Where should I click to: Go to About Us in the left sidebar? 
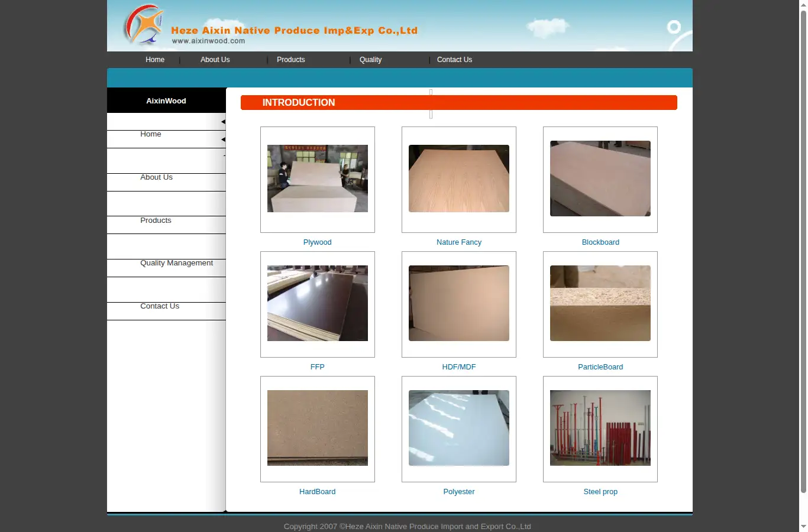[156, 177]
